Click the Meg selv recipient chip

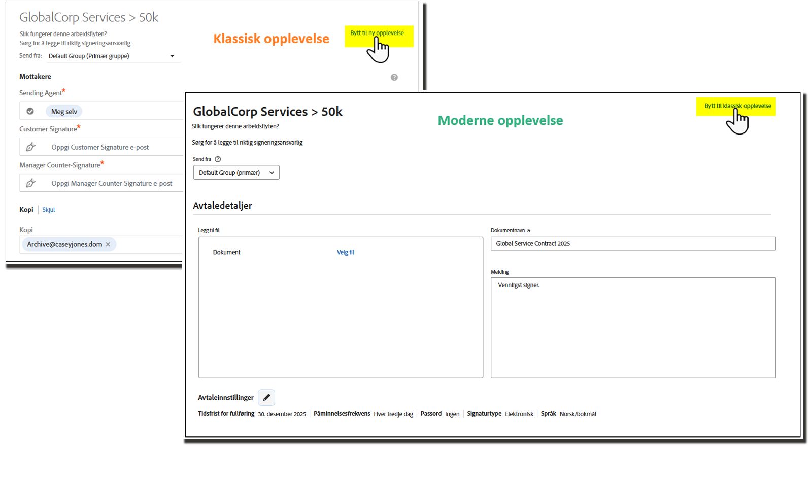[64, 111]
